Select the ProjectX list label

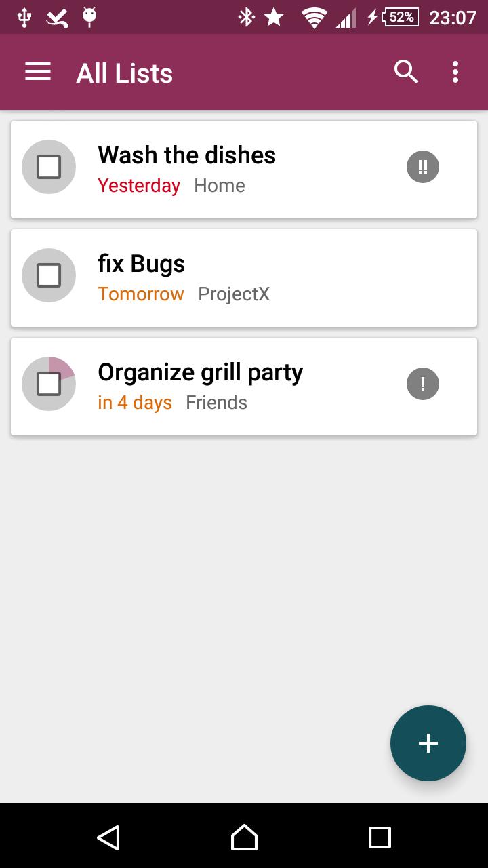pos(234,294)
